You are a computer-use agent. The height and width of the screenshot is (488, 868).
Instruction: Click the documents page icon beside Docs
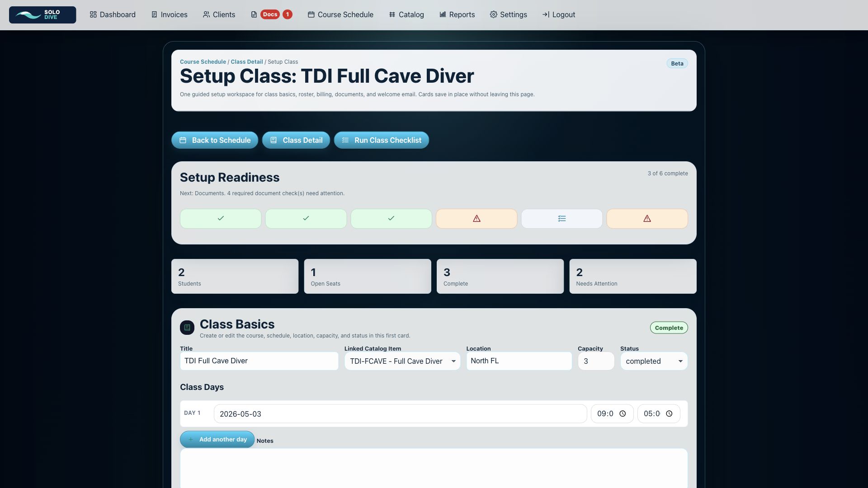click(254, 15)
